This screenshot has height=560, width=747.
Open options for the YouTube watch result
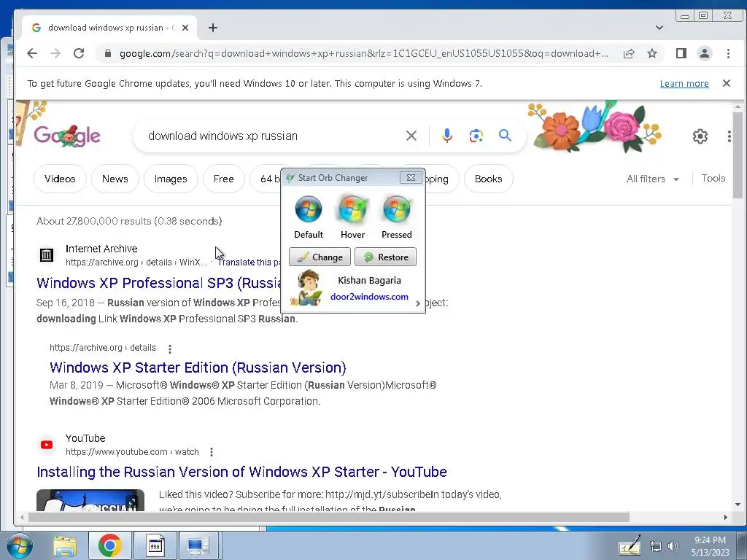[x=211, y=452]
